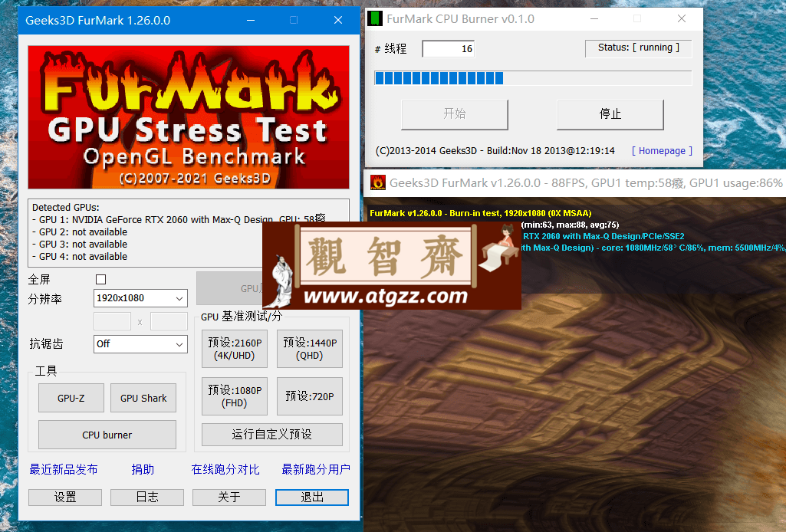
Task: Click the FurMark flame icon in render window title
Action: click(x=377, y=183)
